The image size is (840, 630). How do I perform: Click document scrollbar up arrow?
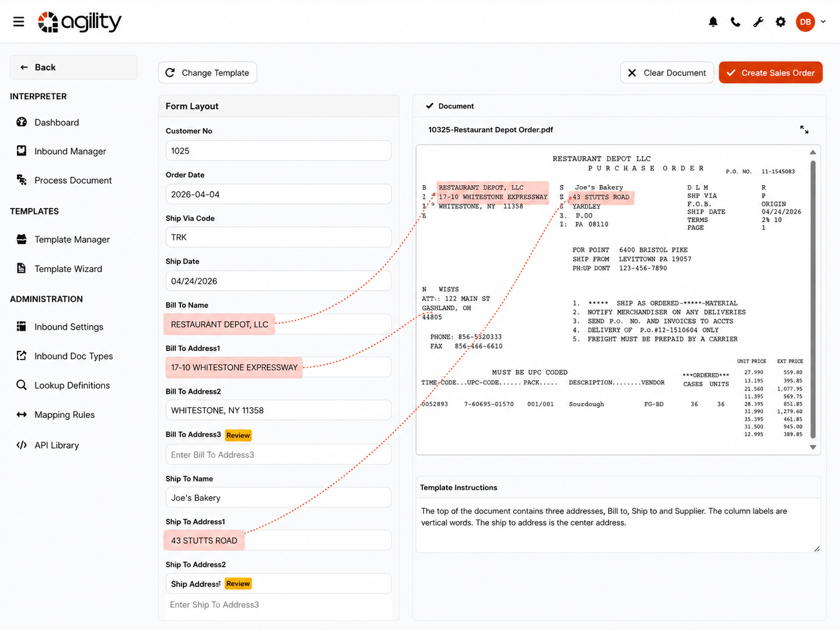tap(813, 152)
